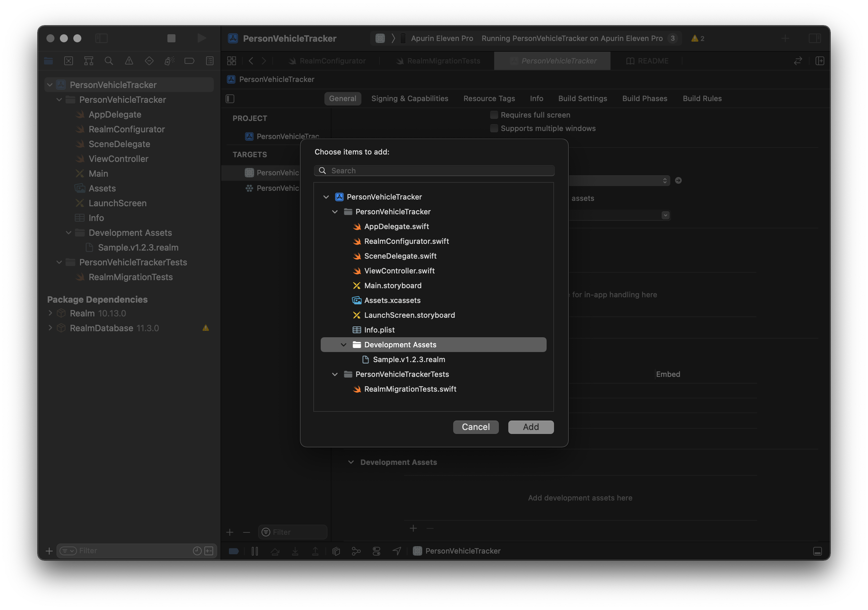Toggle targets list sidebar icon

[230, 98]
